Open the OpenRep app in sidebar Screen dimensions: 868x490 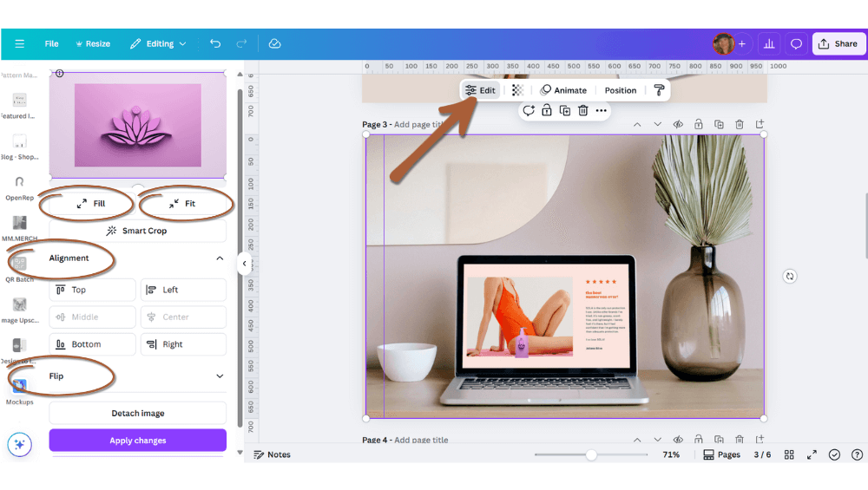(x=19, y=187)
